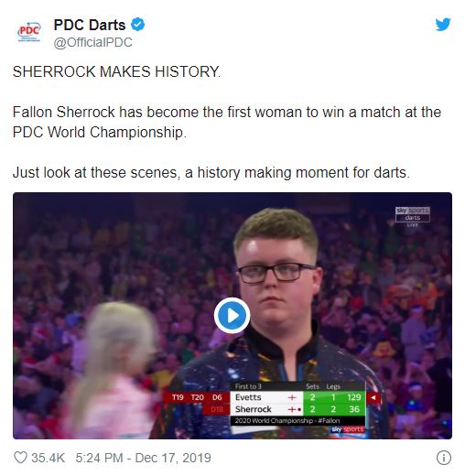Open the tweet info circle icon
465x476 pixels.
tap(444, 458)
